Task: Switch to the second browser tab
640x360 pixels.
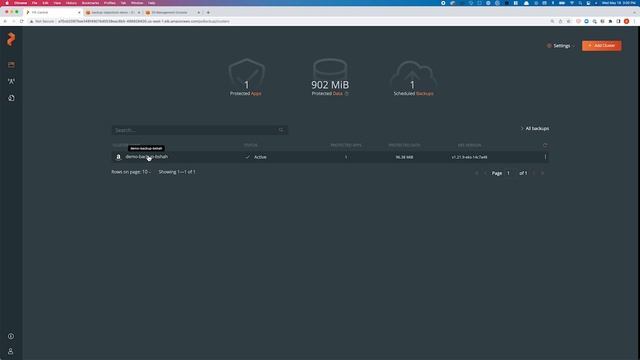Action: pos(113,12)
